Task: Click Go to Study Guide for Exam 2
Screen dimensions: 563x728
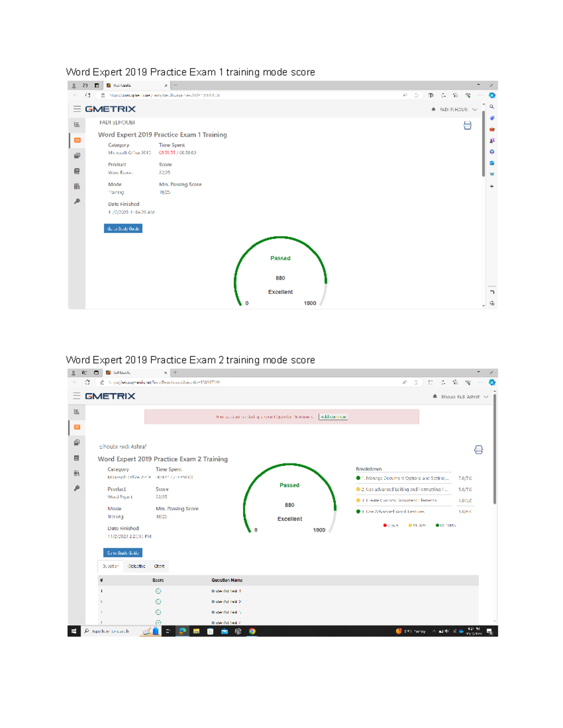Action: click(x=122, y=553)
